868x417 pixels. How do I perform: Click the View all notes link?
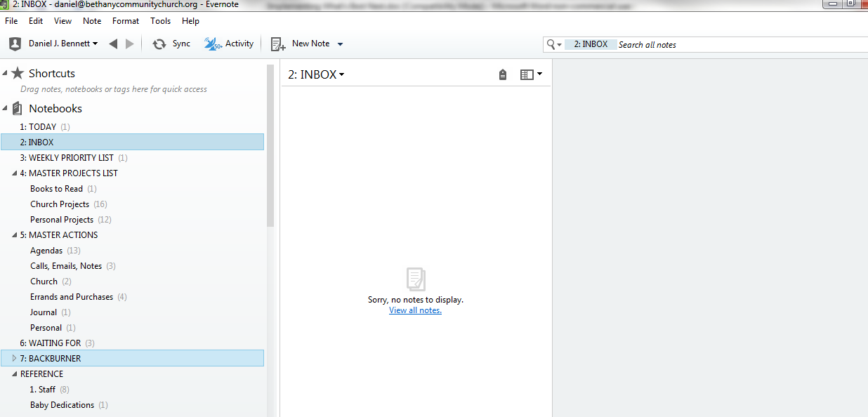(x=416, y=310)
